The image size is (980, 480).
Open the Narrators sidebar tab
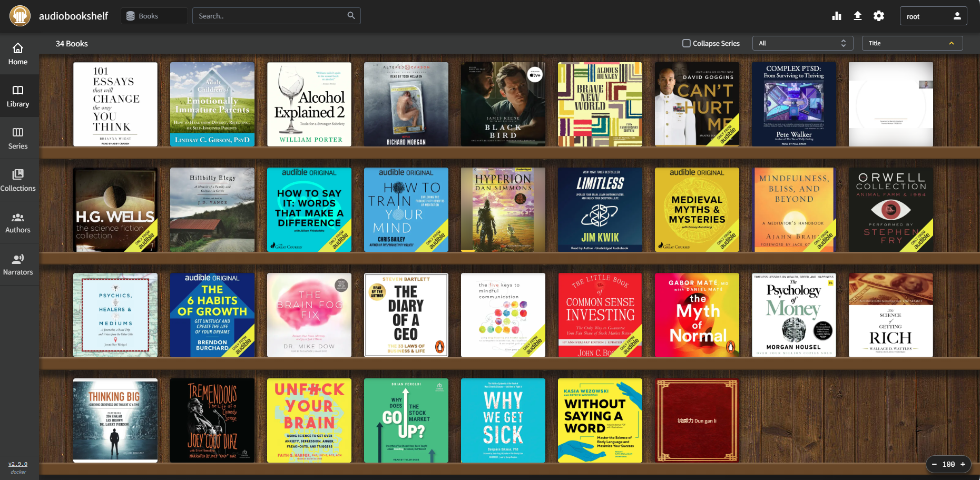18,265
